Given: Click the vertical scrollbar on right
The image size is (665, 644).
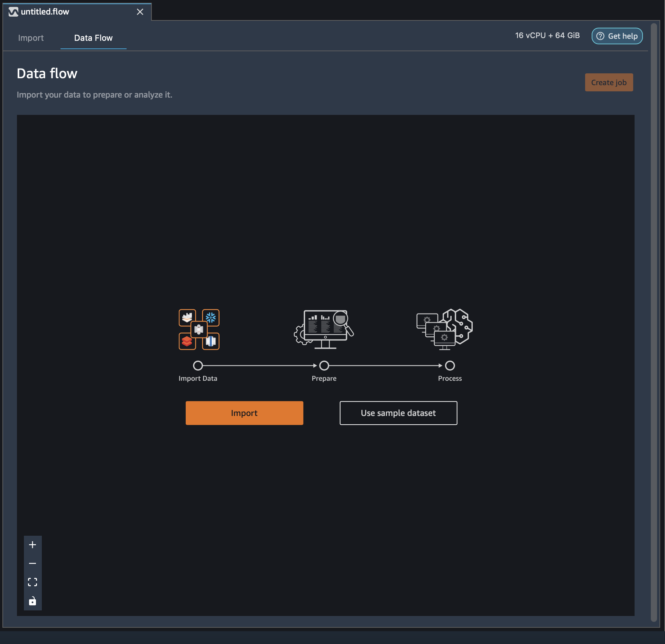Looking at the screenshot, I should 653,322.
